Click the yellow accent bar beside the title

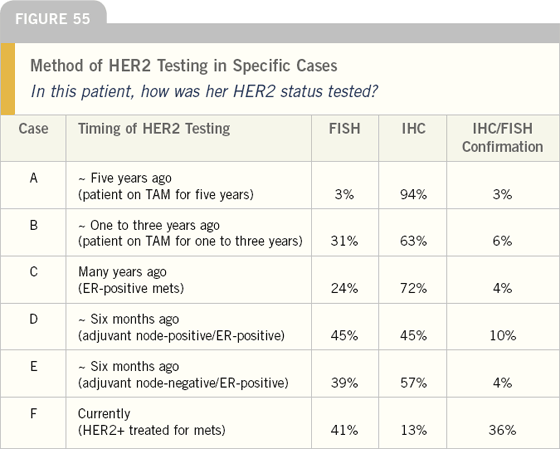8,79
